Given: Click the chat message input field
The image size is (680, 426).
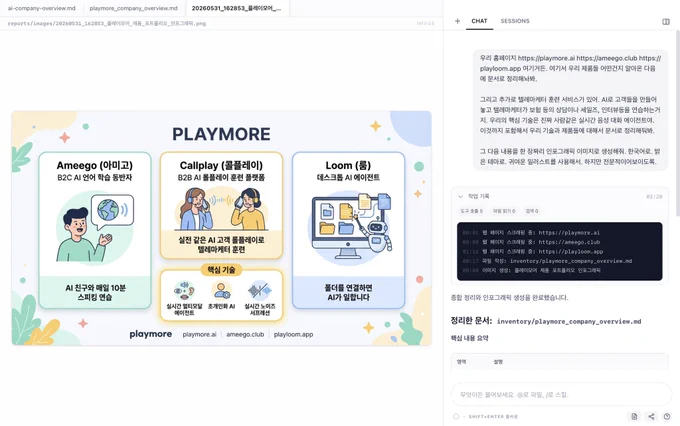Looking at the screenshot, I should (x=561, y=394).
